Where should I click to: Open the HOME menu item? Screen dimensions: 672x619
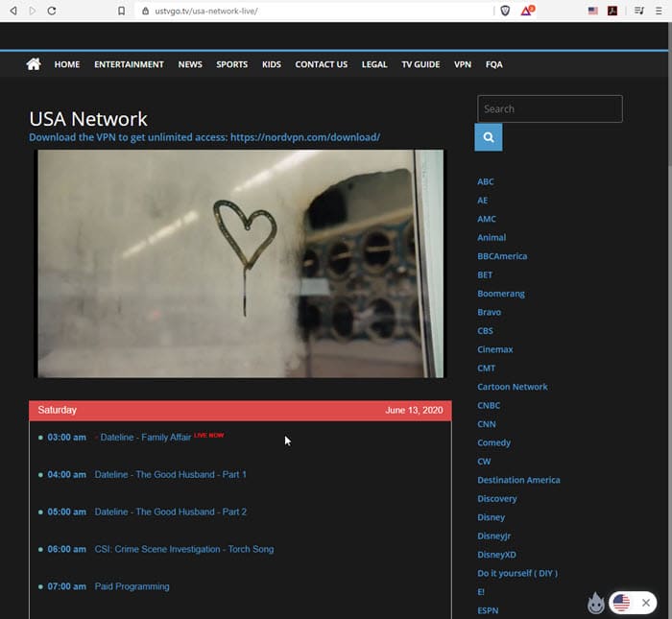[x=67, y=64]
